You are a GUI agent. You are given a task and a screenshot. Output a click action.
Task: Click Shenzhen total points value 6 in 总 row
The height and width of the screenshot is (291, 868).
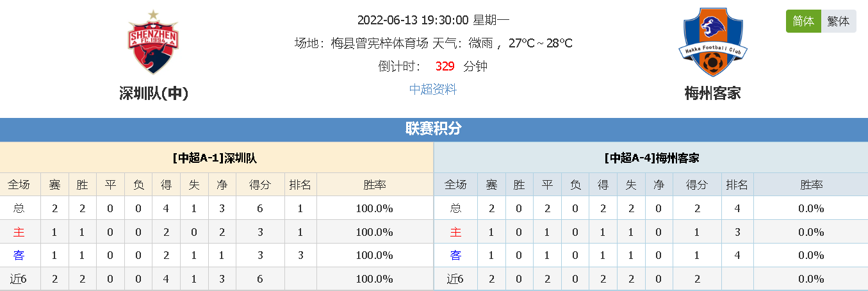point(260,208)
